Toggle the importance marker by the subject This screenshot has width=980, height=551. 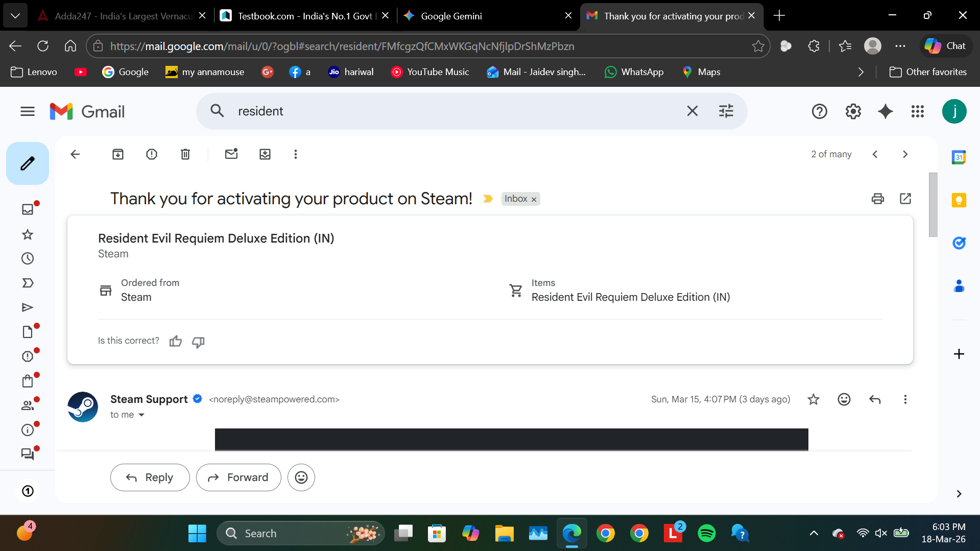tap(488, 199)
